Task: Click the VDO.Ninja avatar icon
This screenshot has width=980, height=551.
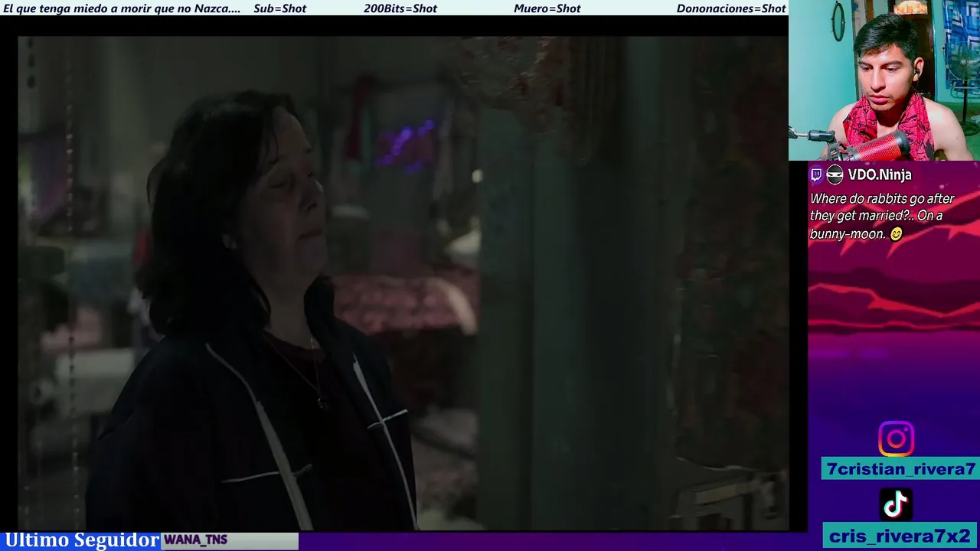Action: pos(835,174)
